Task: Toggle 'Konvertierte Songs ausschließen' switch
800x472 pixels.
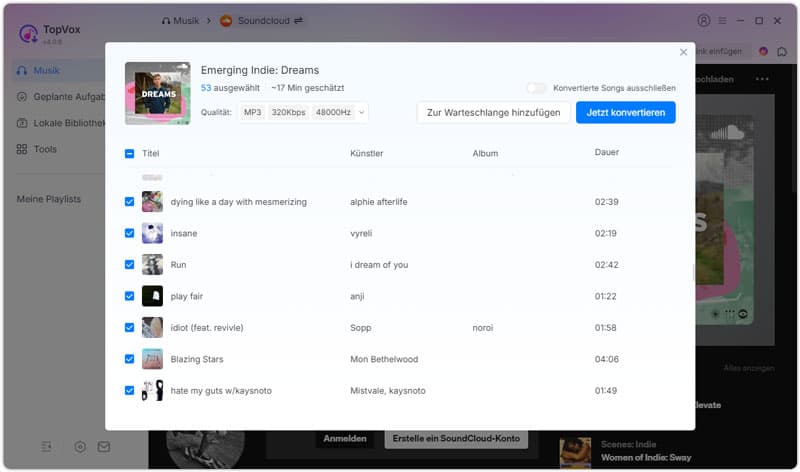Action: (x=537, y=88)
